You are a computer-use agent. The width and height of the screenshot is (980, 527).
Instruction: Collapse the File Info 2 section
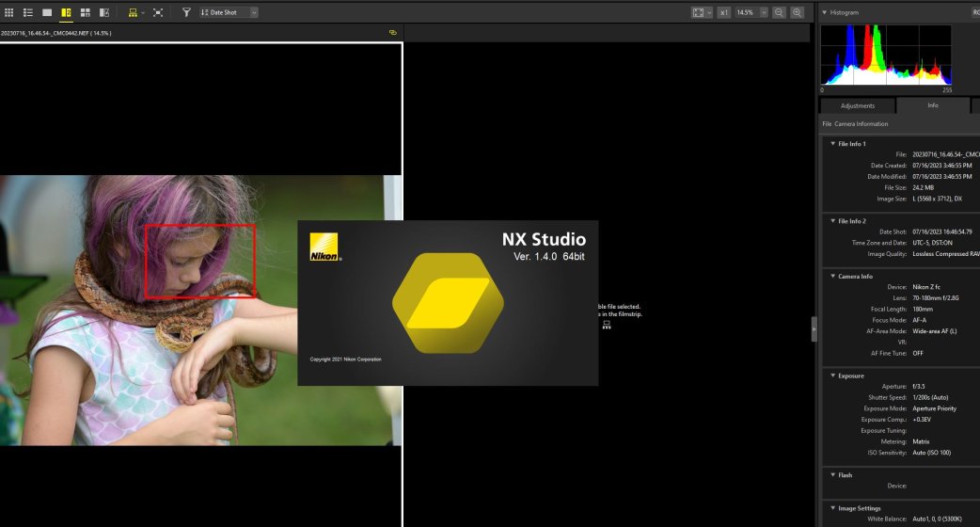tap(833, 220)
